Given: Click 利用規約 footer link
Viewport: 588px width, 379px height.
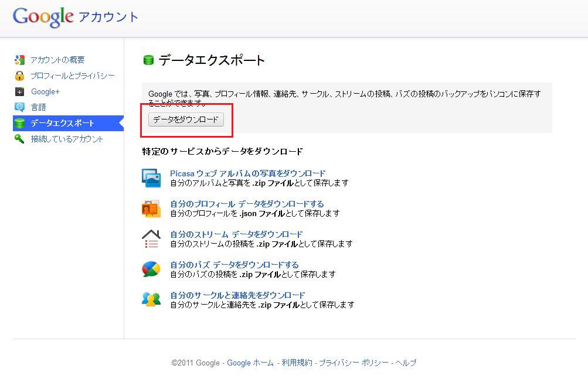Looking at the screenshot, I should tap(297, 363).
